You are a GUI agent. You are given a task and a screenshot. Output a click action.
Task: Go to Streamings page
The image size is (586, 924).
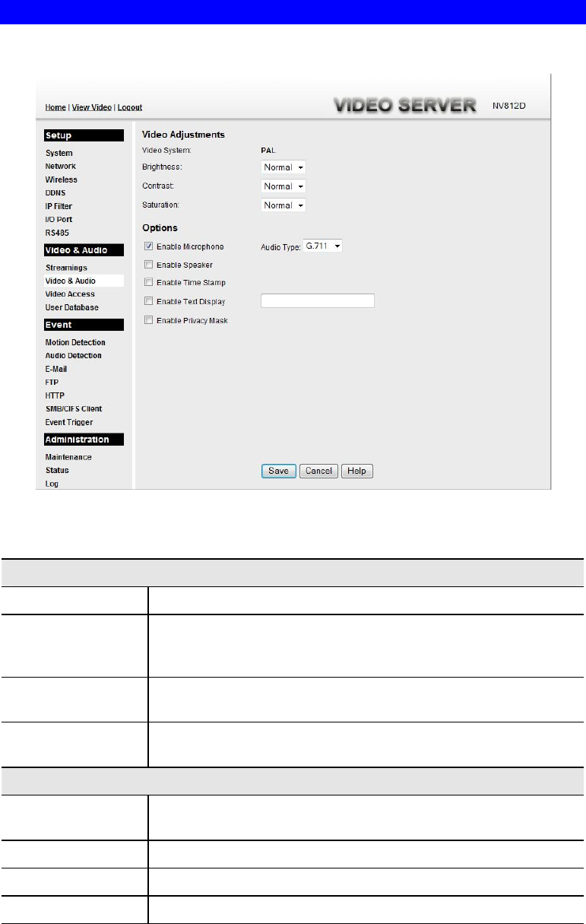click(x=66, y=268)
